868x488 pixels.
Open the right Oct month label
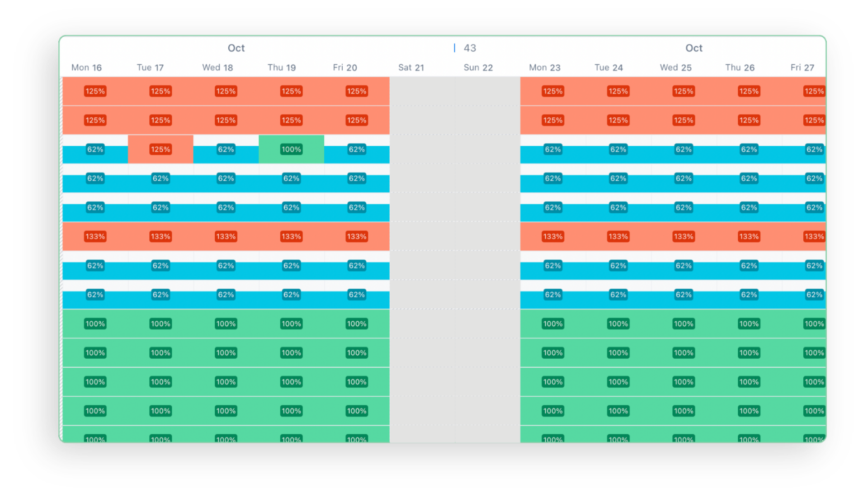point(694,48)
